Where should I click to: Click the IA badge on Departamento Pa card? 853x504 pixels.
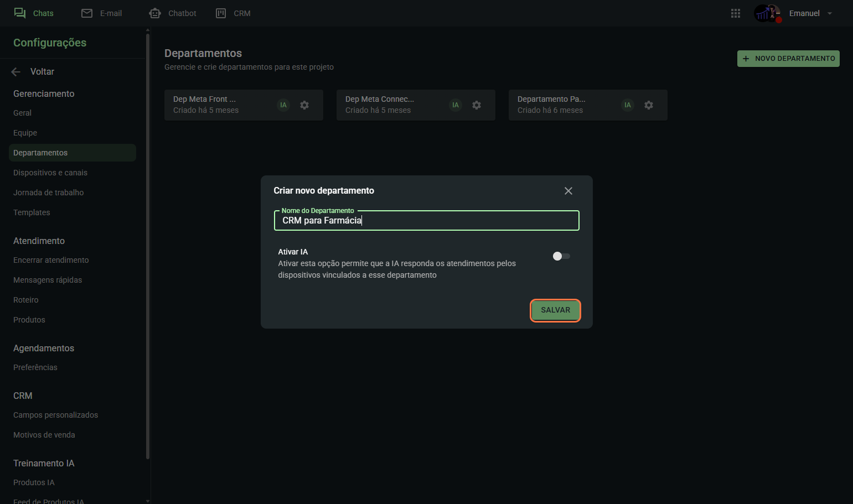pyautogui.click(x=628, y=105)
